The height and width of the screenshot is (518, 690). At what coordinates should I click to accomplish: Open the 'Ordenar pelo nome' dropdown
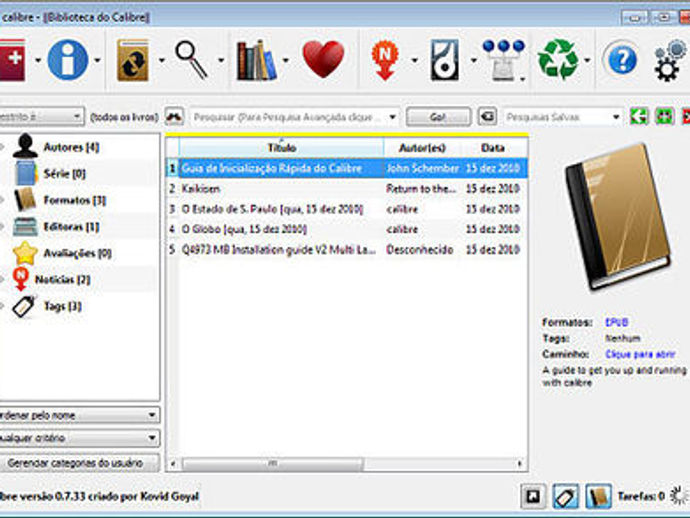tap(79, 415)
